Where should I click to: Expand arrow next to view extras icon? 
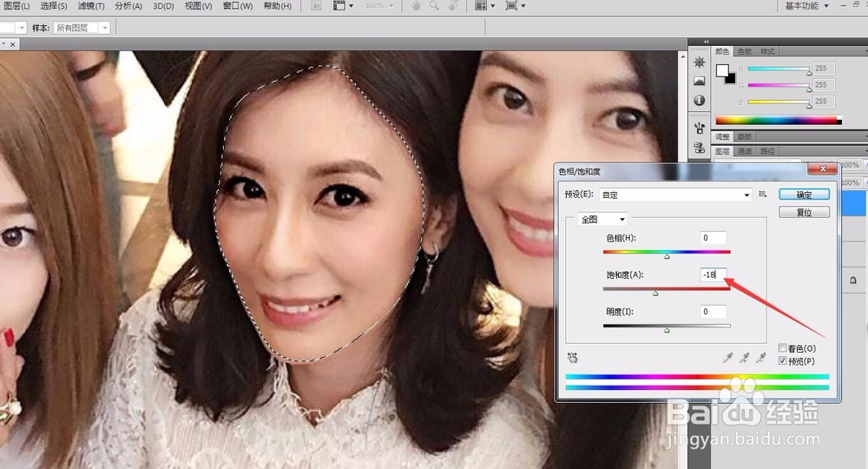(x=351, y=6)
